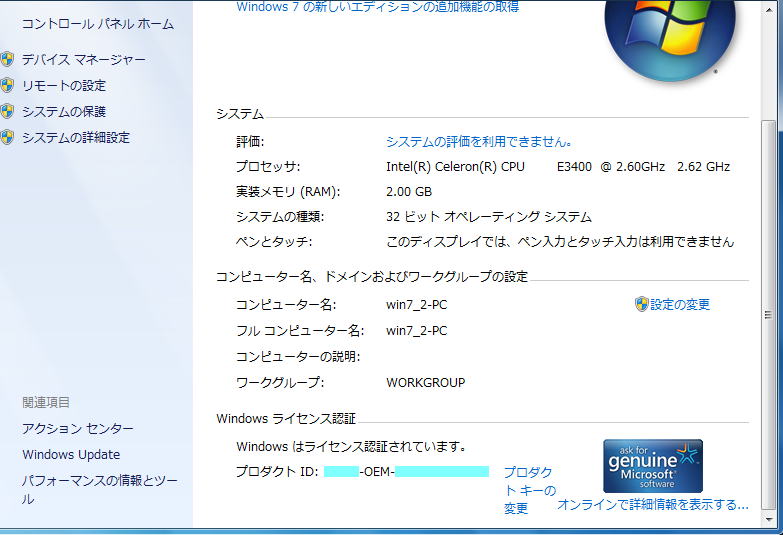Open コントロール パネル ホーム link

point(97,24)
